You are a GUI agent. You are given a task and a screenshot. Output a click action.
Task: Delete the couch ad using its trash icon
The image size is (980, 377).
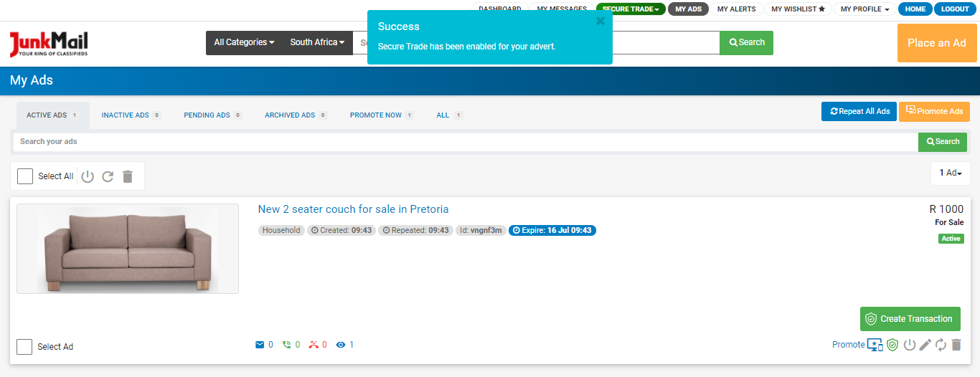[x=956, y=345]
